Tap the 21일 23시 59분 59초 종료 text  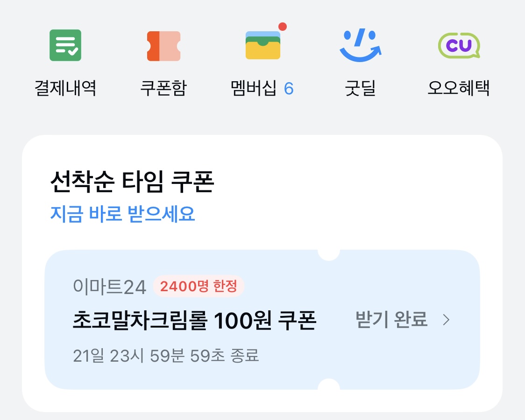166,356
